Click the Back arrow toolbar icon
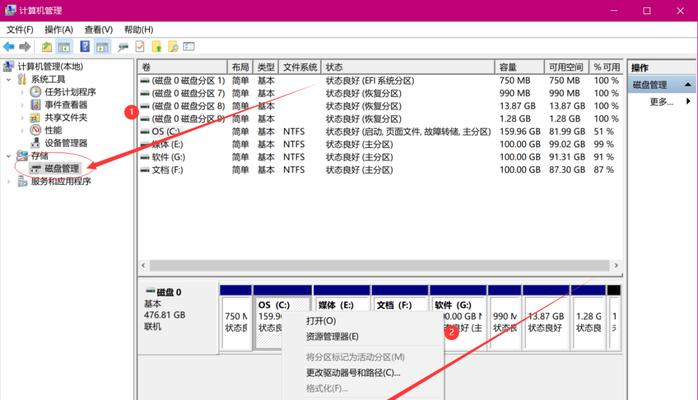Image resolution: width=698 pixels, height=400 pixels. pos(8,47)
